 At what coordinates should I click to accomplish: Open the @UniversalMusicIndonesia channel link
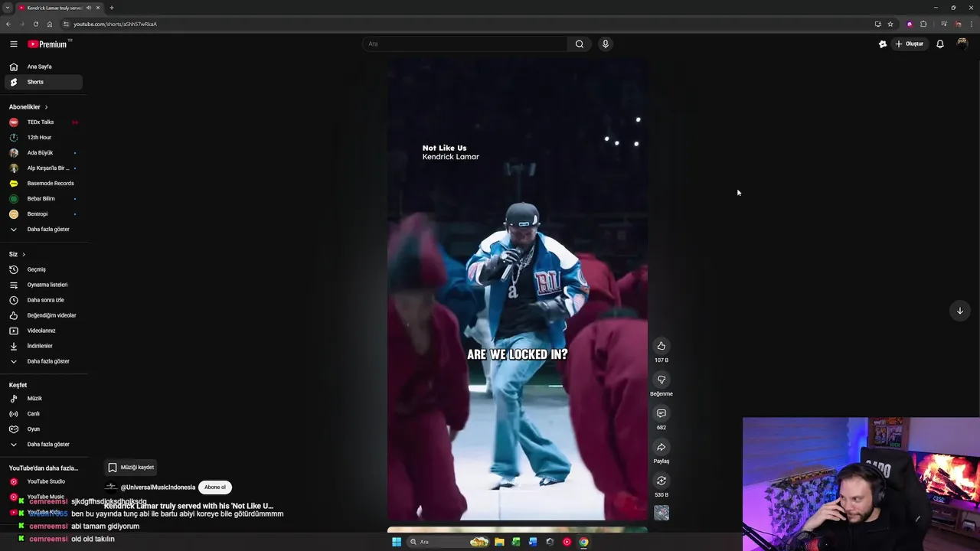click(158, 487)
